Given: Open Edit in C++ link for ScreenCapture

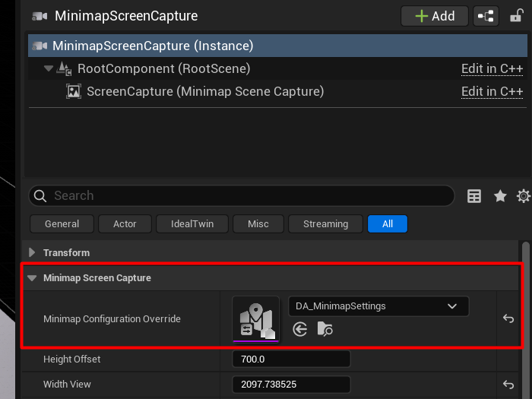Looking at the screenshot, I should point(492,92).
